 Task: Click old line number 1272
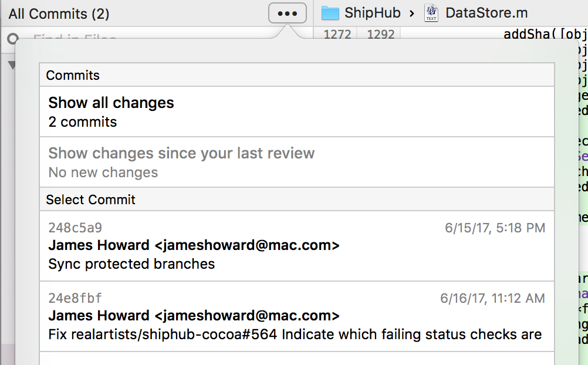(337, 35)
